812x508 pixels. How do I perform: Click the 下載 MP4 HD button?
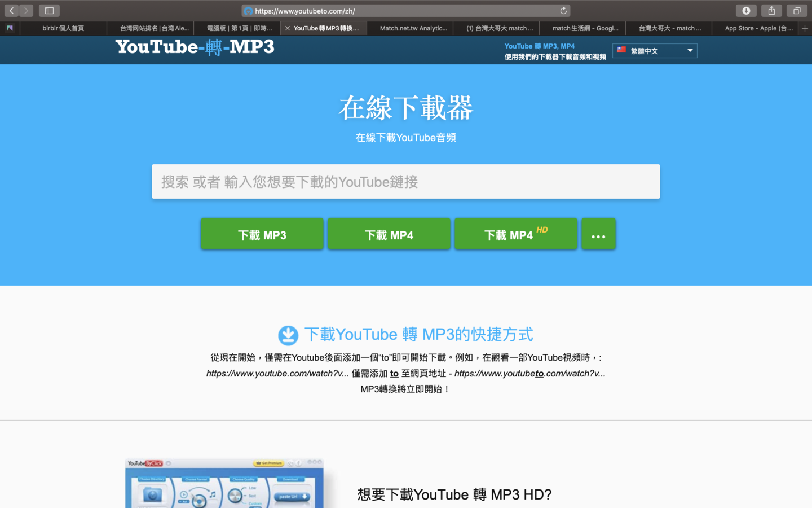pos(516,234)
